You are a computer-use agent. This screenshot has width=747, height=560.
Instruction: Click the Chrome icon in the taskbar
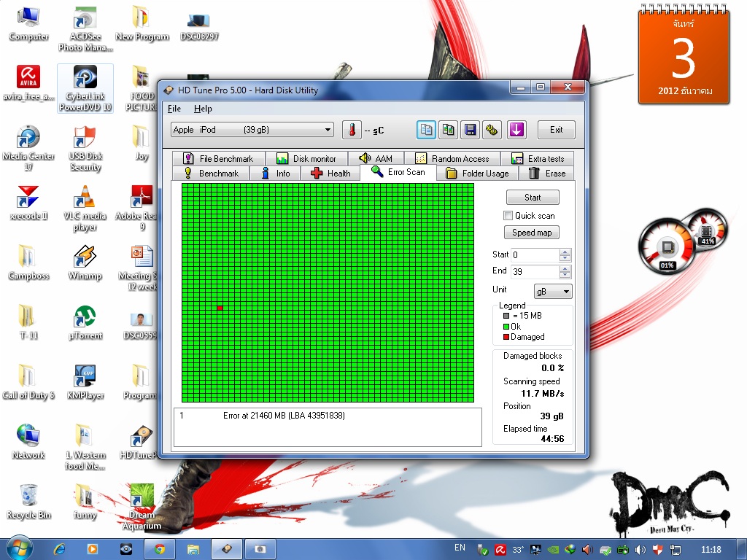[160, 549]
